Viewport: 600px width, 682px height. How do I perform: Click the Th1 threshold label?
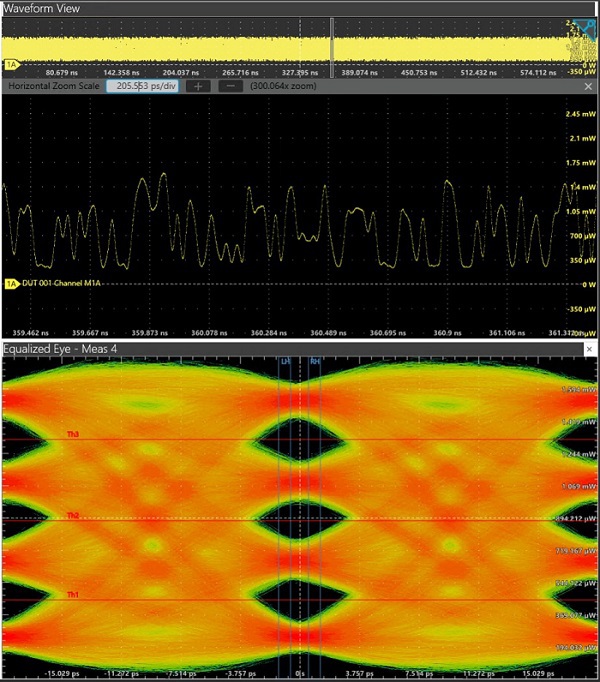[72, 596]
